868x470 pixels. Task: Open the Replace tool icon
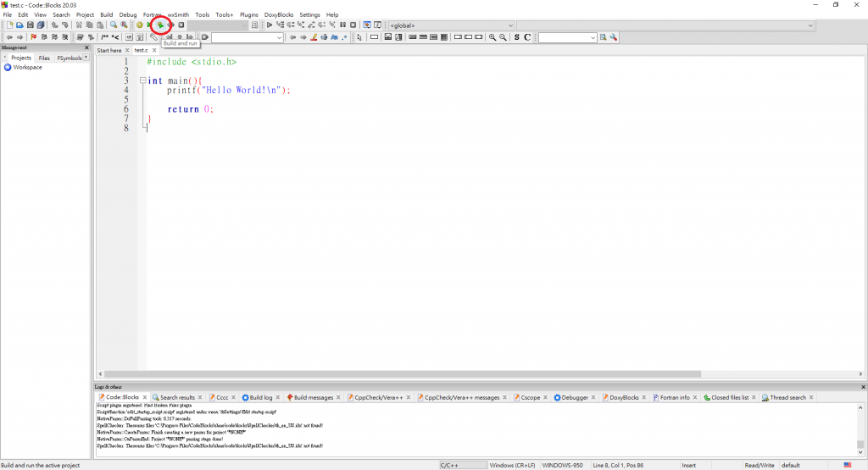[x=124, y=25]
